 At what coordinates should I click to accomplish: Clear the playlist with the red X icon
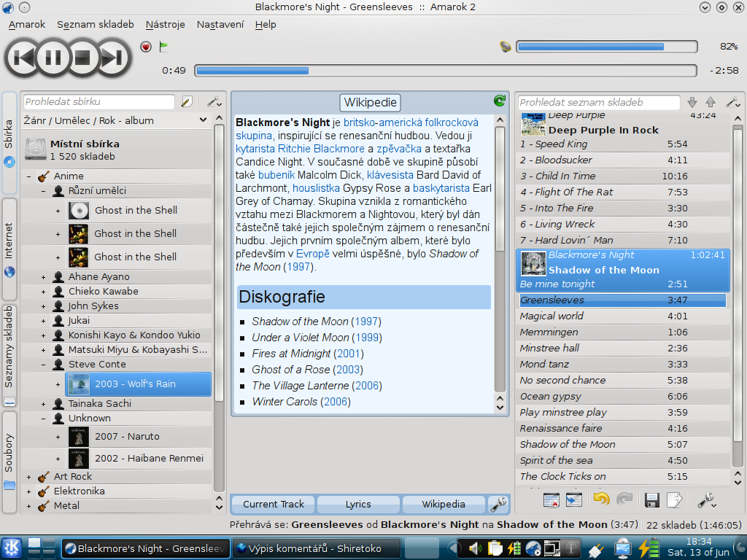pos(551,500)
